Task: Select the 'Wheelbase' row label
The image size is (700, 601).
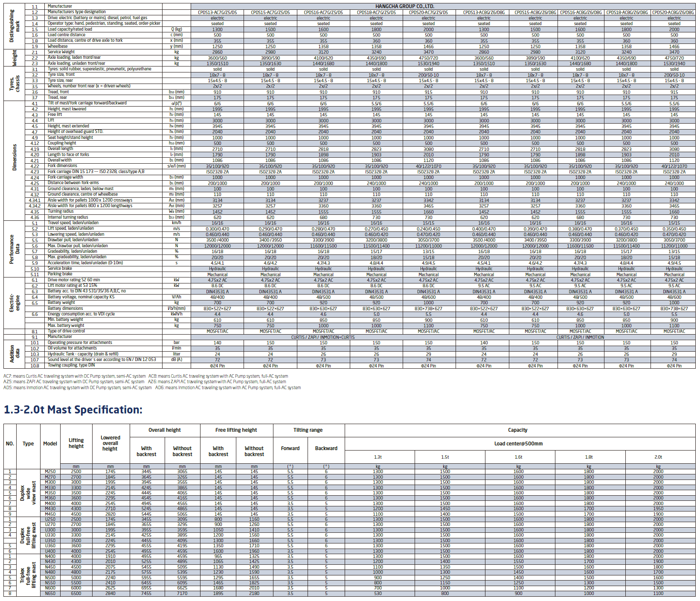Action: click(58, 46)
